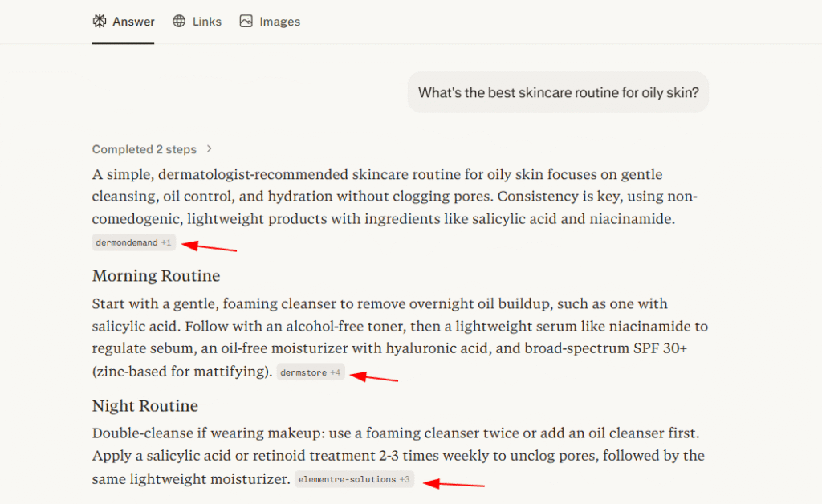Image resolution: width=822 pixels, height=504 pixels.
Task: Click the oily skin question bubble
Action: point(558,92)
